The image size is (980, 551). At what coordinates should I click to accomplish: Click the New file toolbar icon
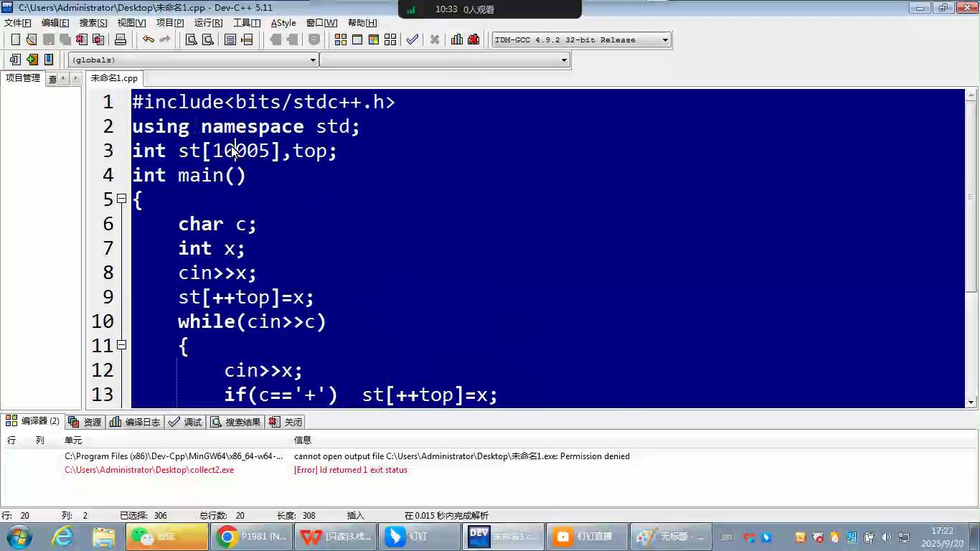coord(15,39)
